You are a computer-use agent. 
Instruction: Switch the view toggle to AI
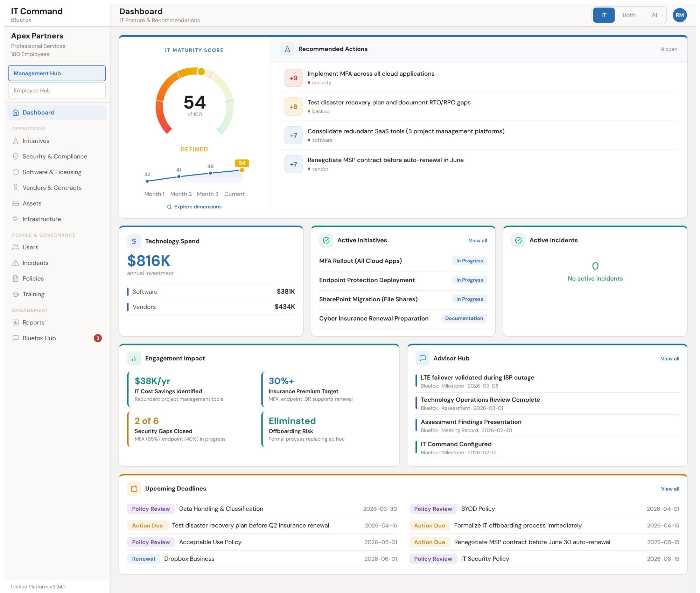(654, 15)
